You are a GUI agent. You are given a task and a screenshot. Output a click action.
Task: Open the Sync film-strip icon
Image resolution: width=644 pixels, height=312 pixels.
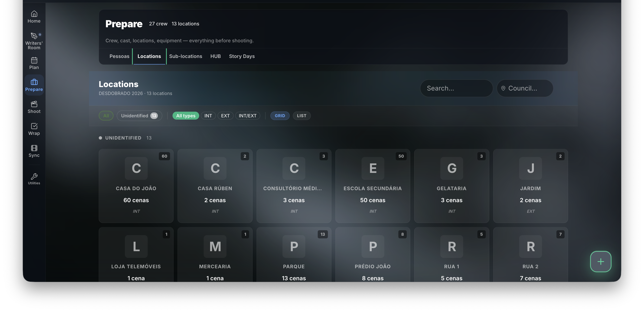coord(34,148)
